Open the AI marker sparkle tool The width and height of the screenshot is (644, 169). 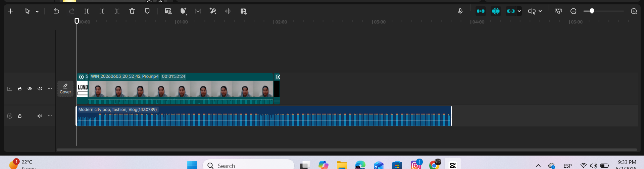click(183, 11)
